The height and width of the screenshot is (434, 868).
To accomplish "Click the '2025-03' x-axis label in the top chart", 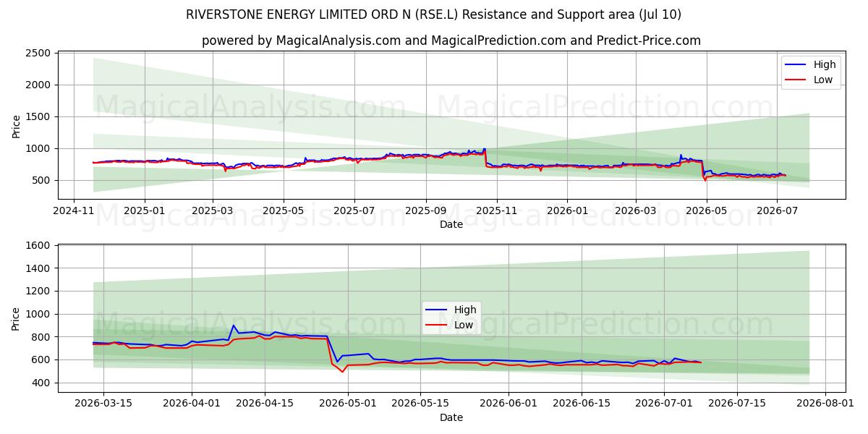I will click(213, 210).
